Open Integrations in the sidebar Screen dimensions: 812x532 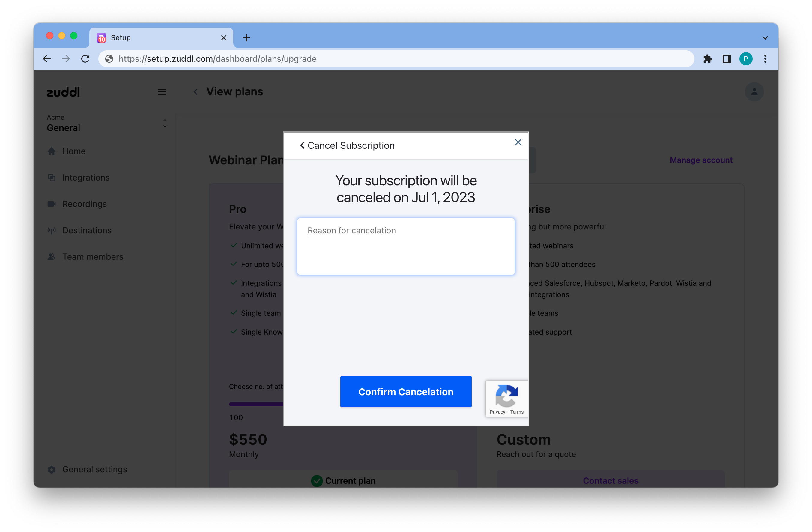[86, 178]
